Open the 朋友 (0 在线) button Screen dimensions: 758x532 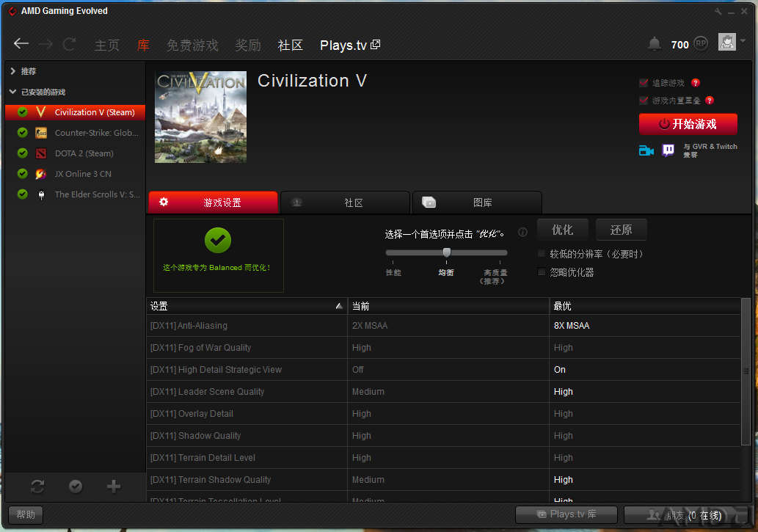click(x=685, y=514)
